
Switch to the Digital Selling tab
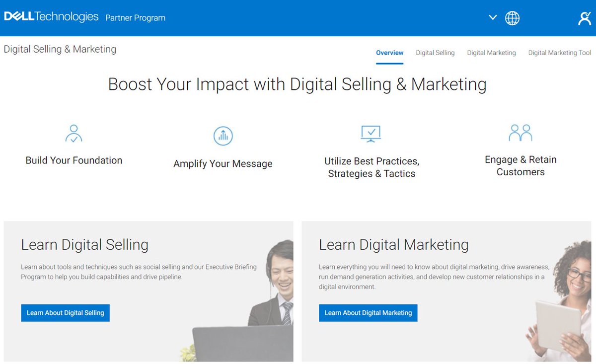tap(435, 53)
